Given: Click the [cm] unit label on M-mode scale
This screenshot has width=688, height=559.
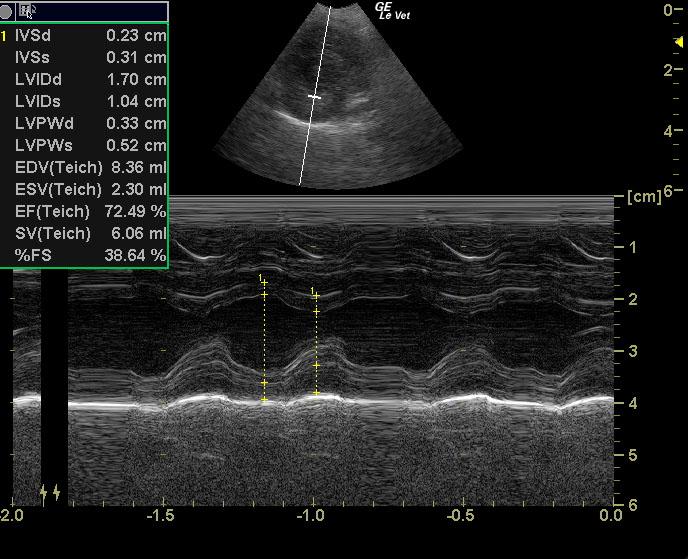Looking at the screenshot, I should pyautogui.click(x=644, y=196).
